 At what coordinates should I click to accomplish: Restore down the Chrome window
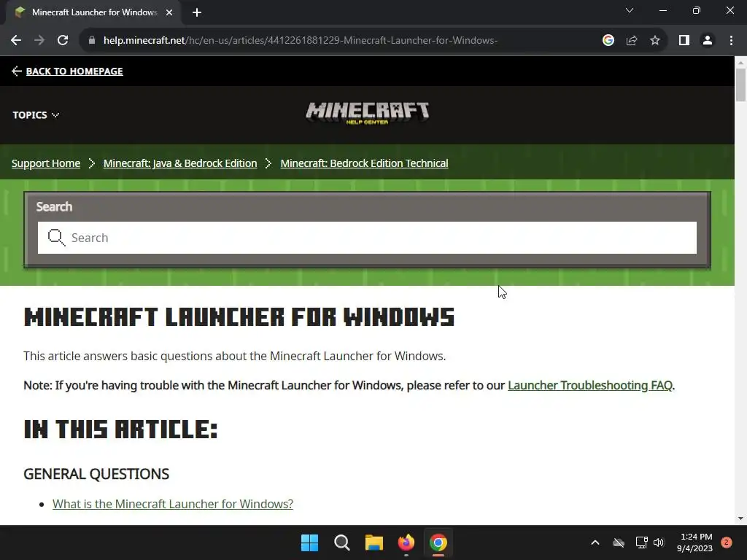(697, 10)
